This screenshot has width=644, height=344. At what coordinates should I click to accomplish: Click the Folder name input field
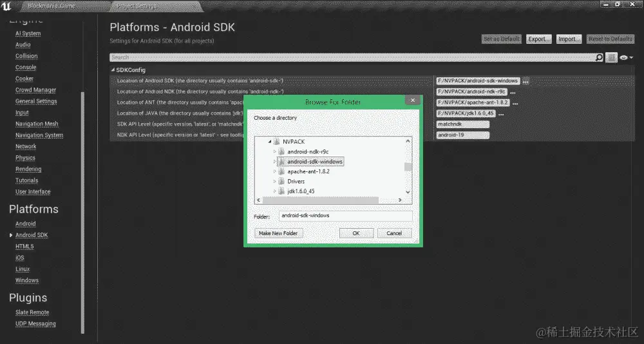(x=345, y=216)
